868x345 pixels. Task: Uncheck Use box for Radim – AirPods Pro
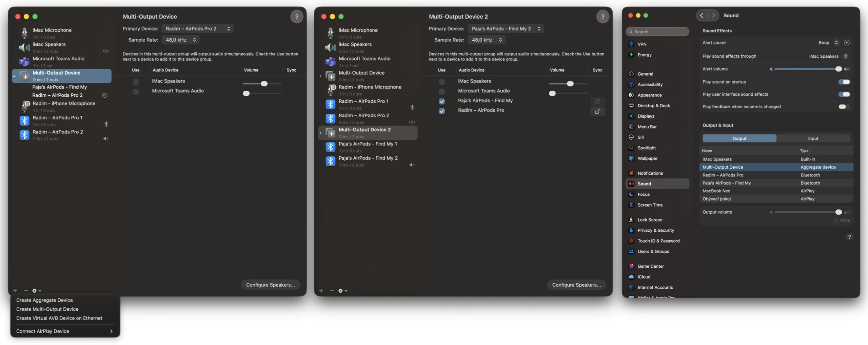click(442, 111)
